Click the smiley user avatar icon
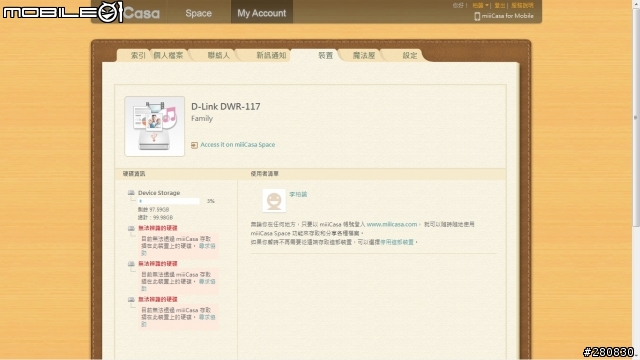The image size is (640, 360). coord(274,200)
